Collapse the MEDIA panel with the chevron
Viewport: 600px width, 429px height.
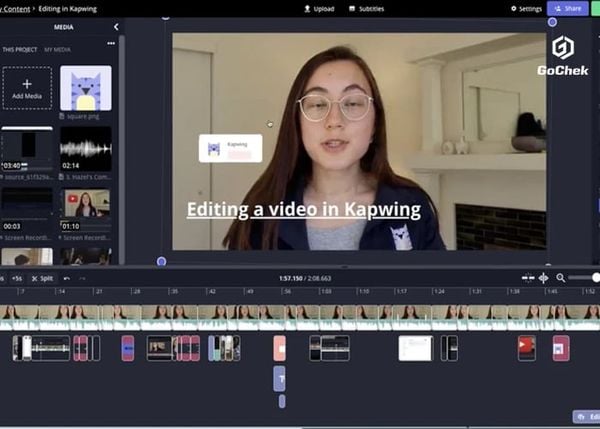click(x=116, y=27)
